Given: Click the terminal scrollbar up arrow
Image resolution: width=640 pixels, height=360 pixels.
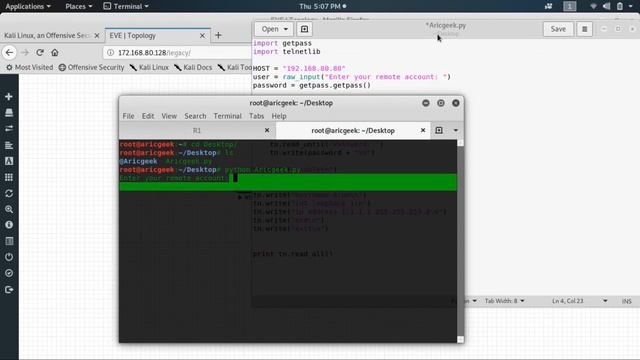Looking at the screenshot, I should [x=460, y=143].
